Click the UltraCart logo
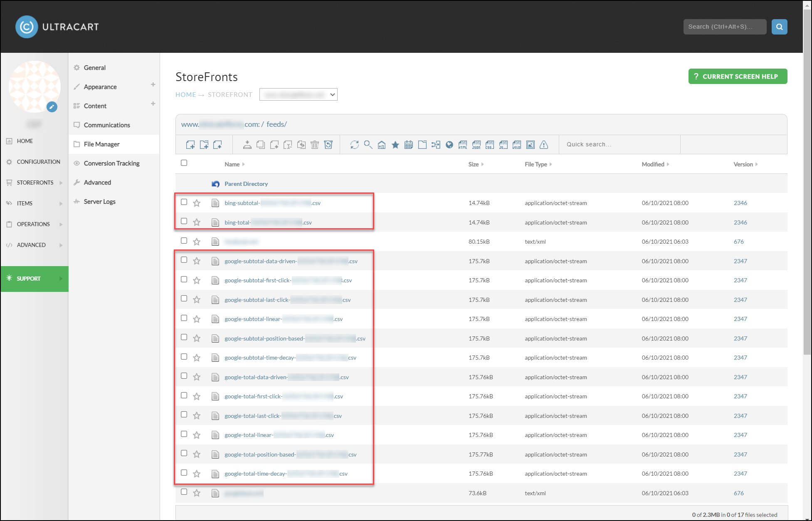 coord(57,27)
